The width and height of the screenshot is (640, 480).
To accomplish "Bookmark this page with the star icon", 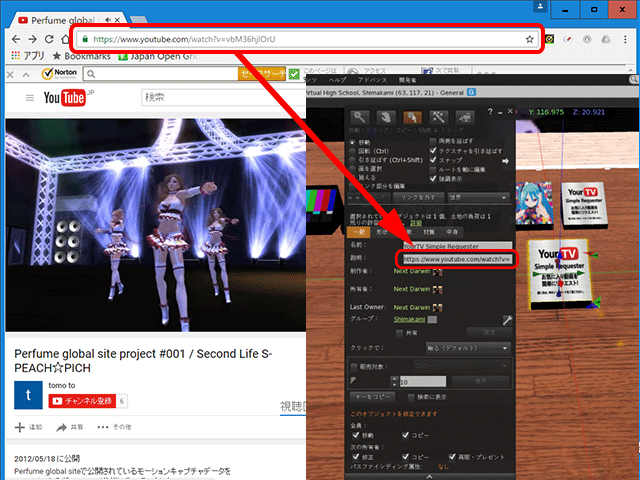I will tap(529, 39).
